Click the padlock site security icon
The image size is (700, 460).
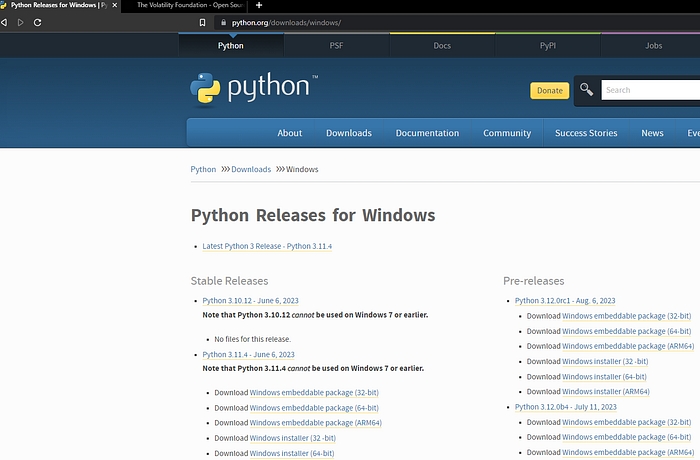pyautogui.click(x=224, y=22)
